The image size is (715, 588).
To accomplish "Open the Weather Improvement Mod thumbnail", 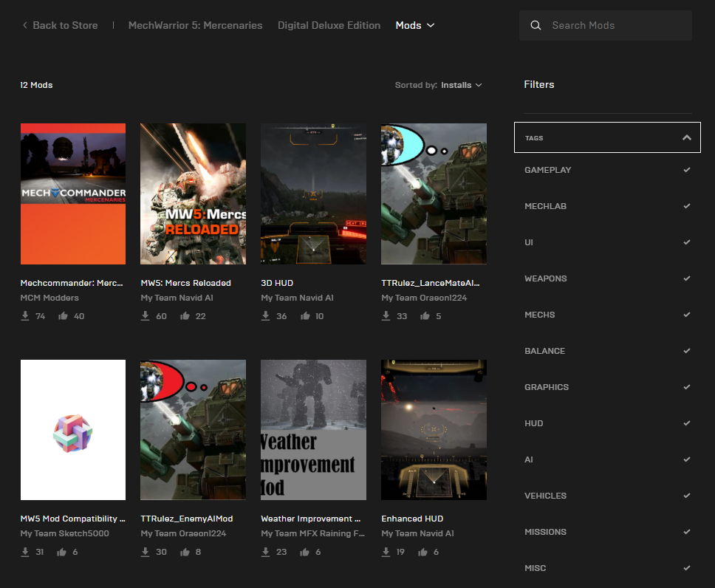I will tap(313, 430).
